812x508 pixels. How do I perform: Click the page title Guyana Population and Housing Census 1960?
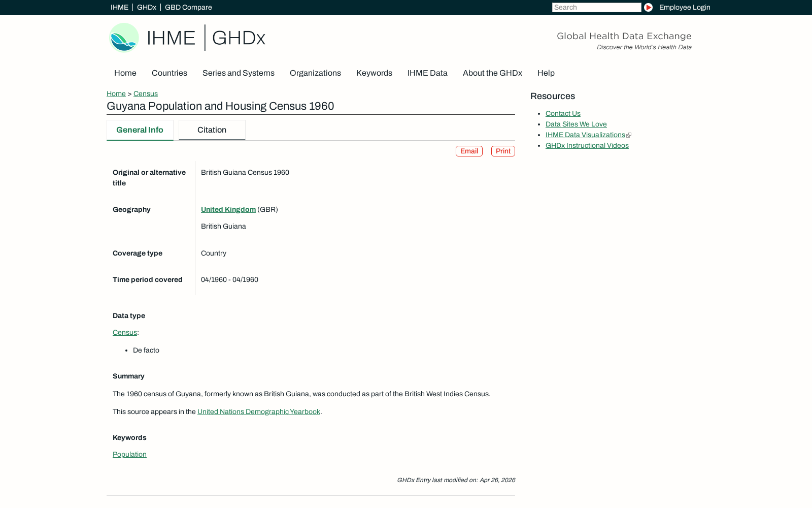[x=220, y=106]
